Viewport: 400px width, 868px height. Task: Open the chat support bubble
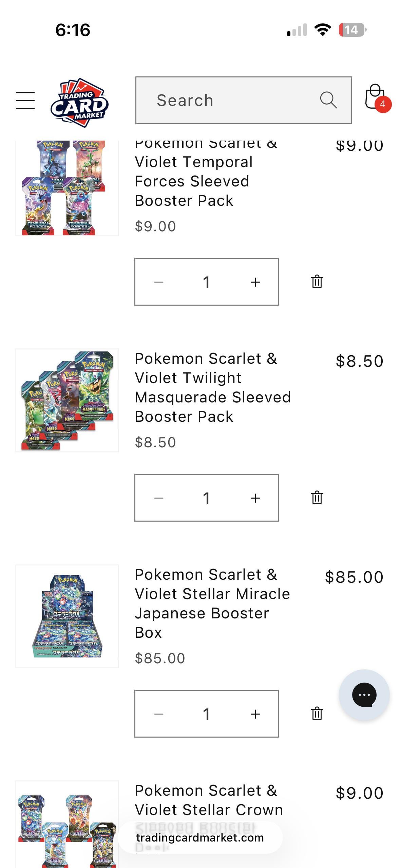coord(364,695)
